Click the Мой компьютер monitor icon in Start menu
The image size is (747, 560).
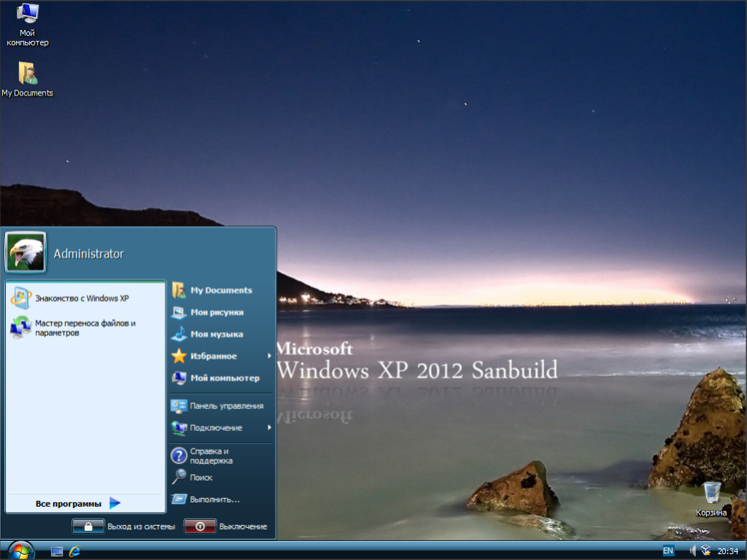tap(179, 378)
